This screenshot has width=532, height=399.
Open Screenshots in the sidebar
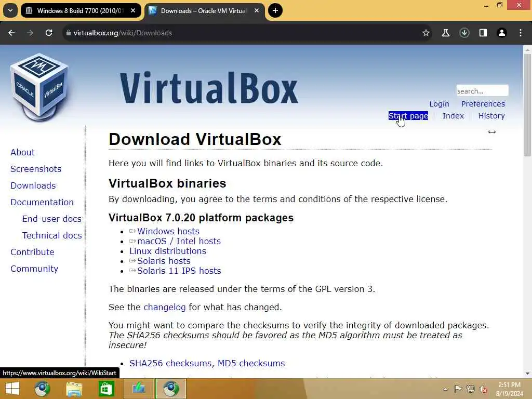pyautogui.click(x=36, y=169)
